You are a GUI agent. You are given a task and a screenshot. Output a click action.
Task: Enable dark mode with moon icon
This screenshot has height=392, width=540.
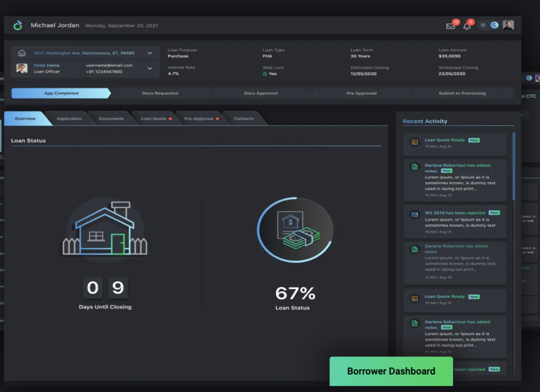tap(494, 25)
